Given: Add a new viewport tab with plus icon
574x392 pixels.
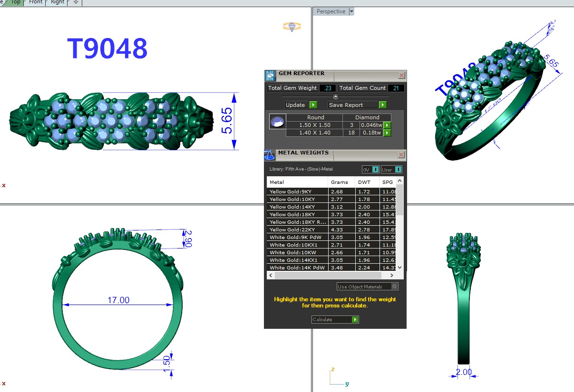Looking at the screenshot, I should tap(76, 2).
